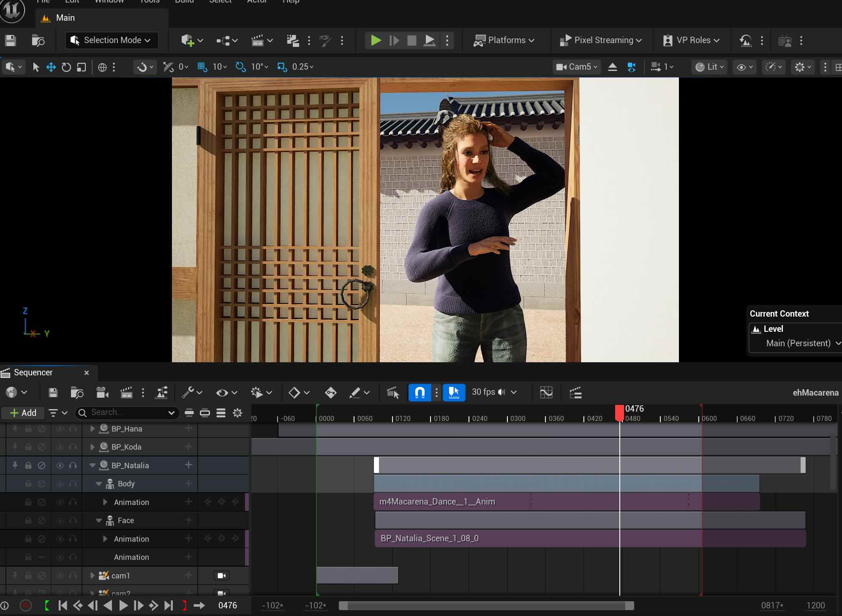
Task: Open the Platforms menu
Action: point(504,41)
